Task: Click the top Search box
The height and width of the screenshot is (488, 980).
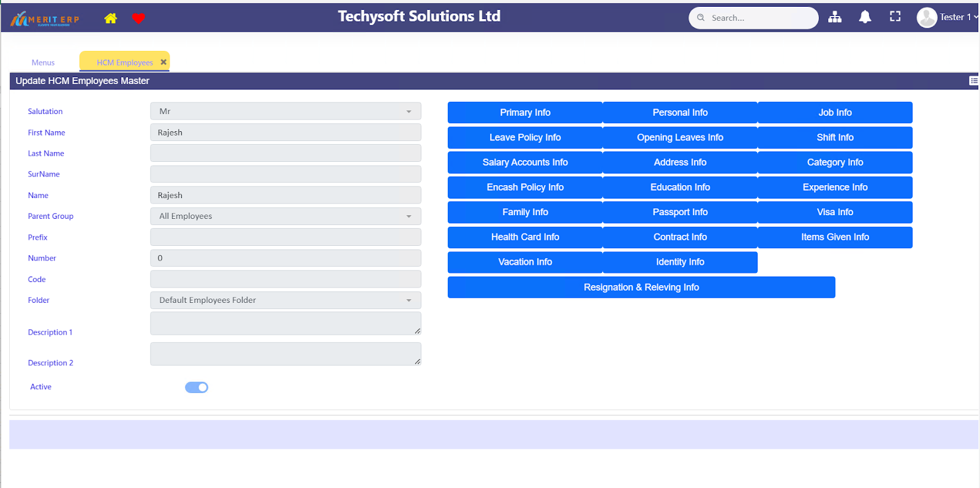Action: pyautogui.click(x=753, y=18)
